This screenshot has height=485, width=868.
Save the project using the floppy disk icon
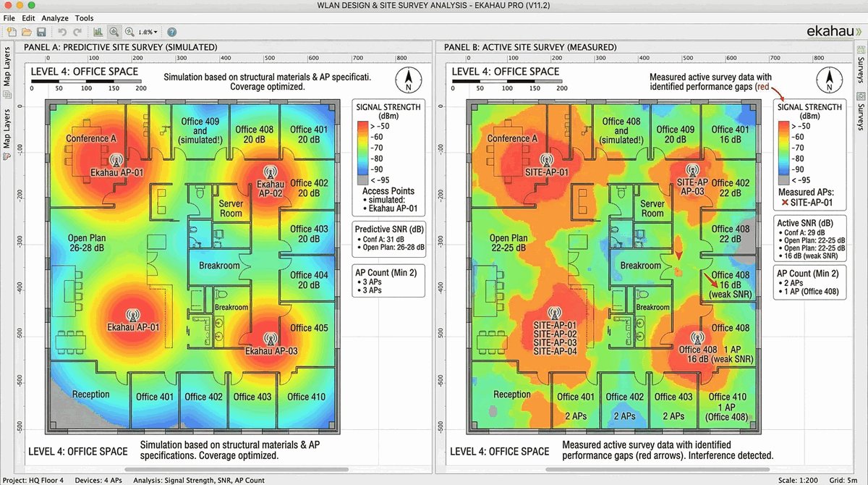click(41, 32)
